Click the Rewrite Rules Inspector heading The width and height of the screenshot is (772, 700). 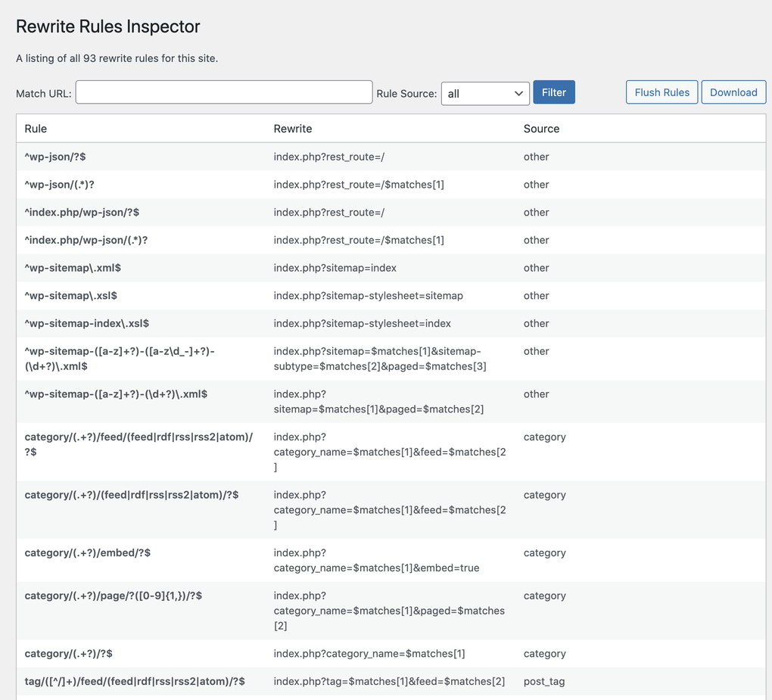tap(107, 26)
